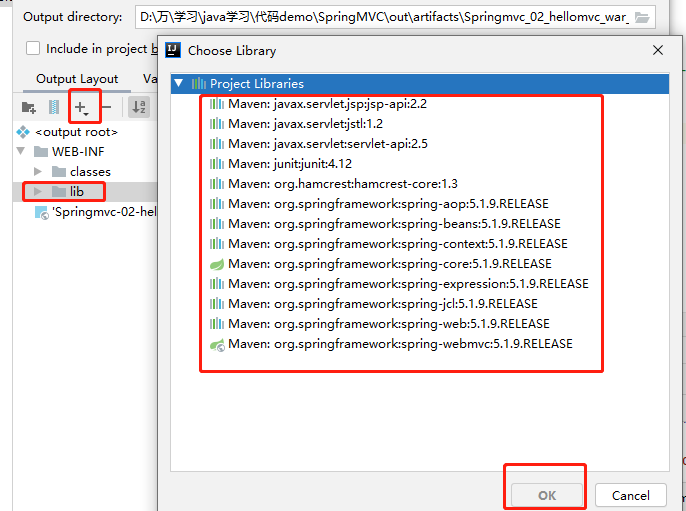
Task: Switch to the Output Layout tab
Action: click(77, 79)
